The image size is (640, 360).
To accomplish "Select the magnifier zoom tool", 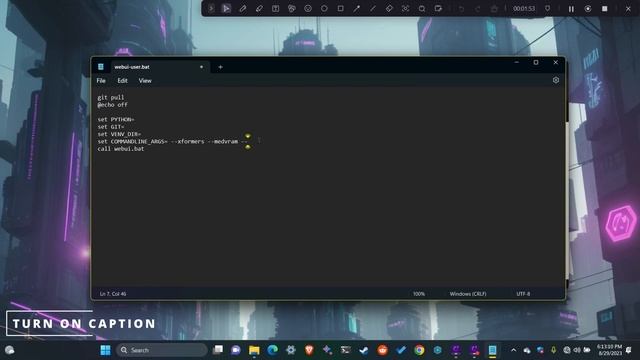I will 422,9.
